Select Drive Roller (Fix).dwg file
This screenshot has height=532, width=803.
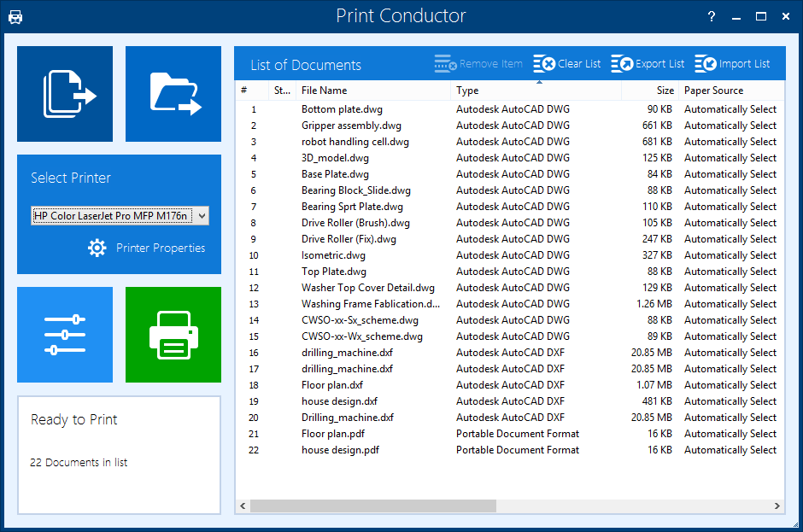349,239
